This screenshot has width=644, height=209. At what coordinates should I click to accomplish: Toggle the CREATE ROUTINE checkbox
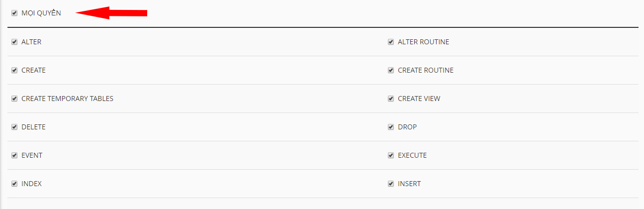tap(391, 71)
